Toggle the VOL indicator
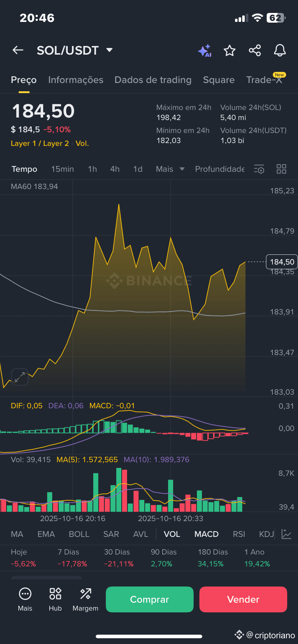 click(x=172, y=534)
